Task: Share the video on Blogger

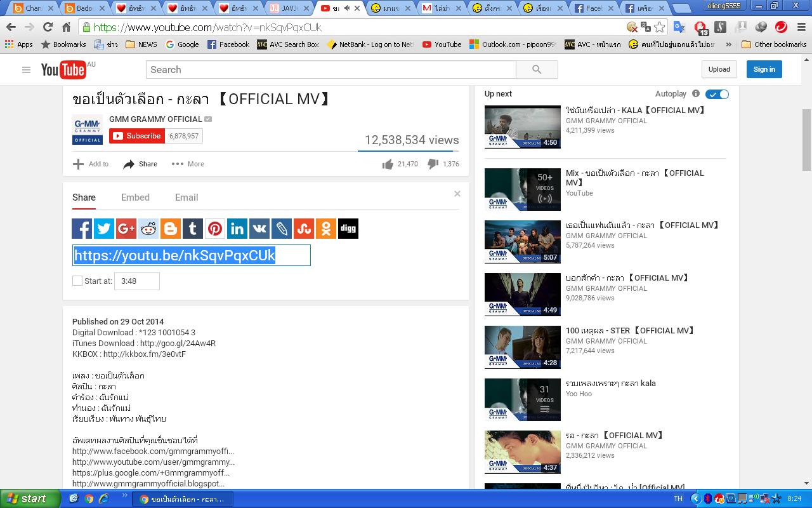Action: click(x=171, y=229)
